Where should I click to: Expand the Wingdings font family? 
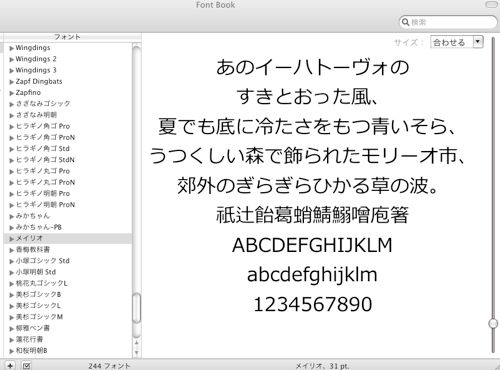(11, 48)
